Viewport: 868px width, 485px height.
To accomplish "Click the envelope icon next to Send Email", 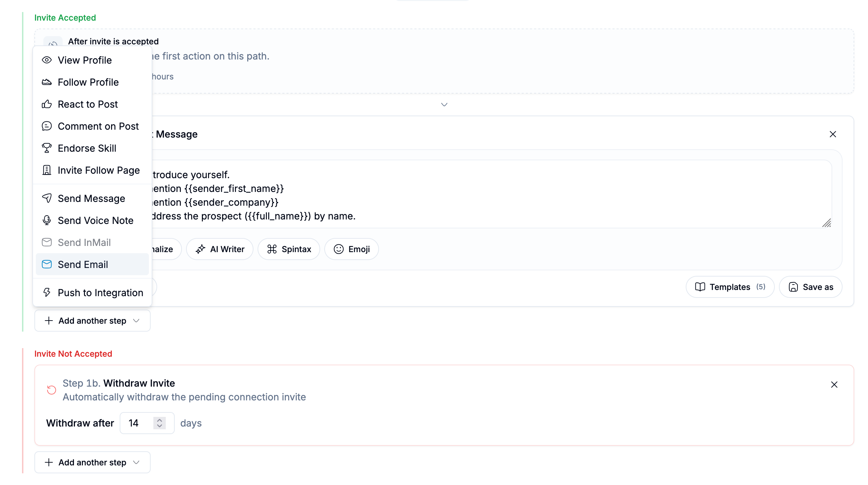I will click(47, 265).
